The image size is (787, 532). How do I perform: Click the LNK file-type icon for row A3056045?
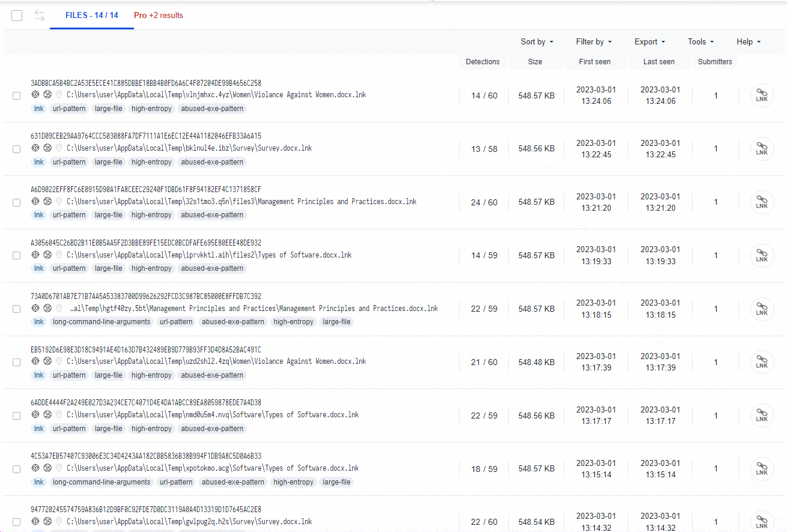(762, 255)
